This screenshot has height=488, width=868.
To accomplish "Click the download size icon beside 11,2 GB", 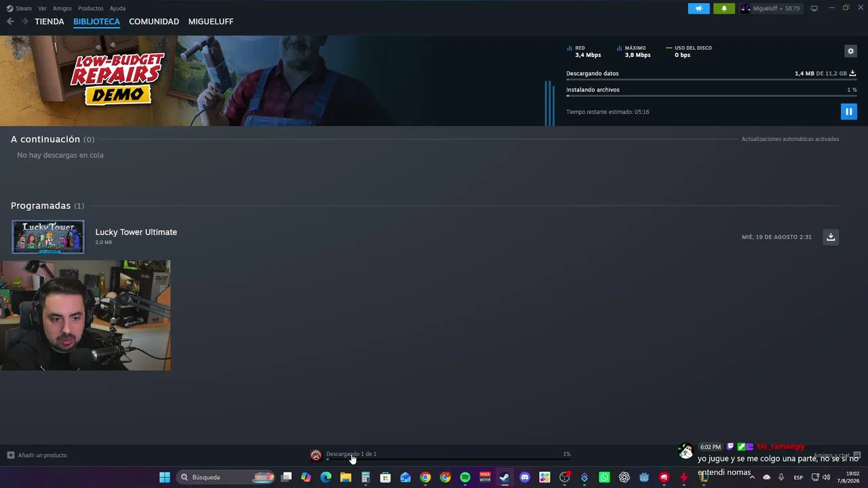I will tap(853, 73).
